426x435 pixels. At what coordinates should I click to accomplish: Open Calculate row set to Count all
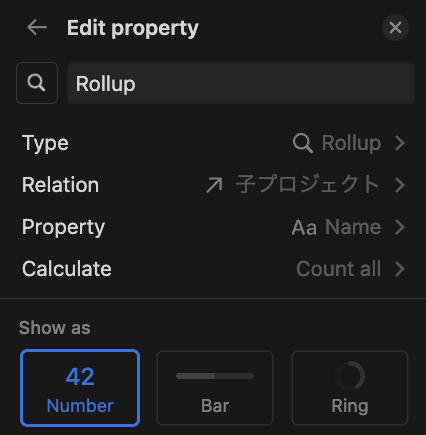213,269
